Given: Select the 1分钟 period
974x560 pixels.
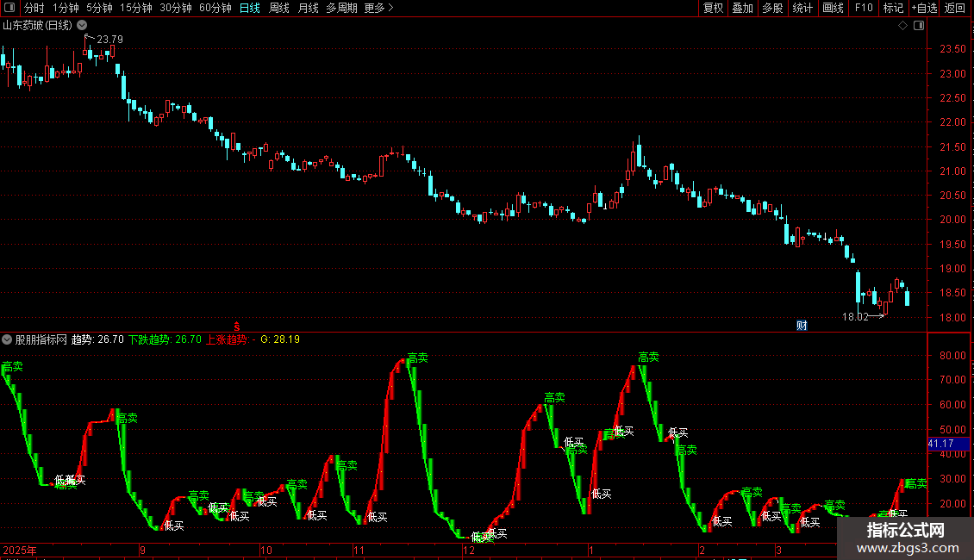Looking at the screenshot, I should point(66,8).
